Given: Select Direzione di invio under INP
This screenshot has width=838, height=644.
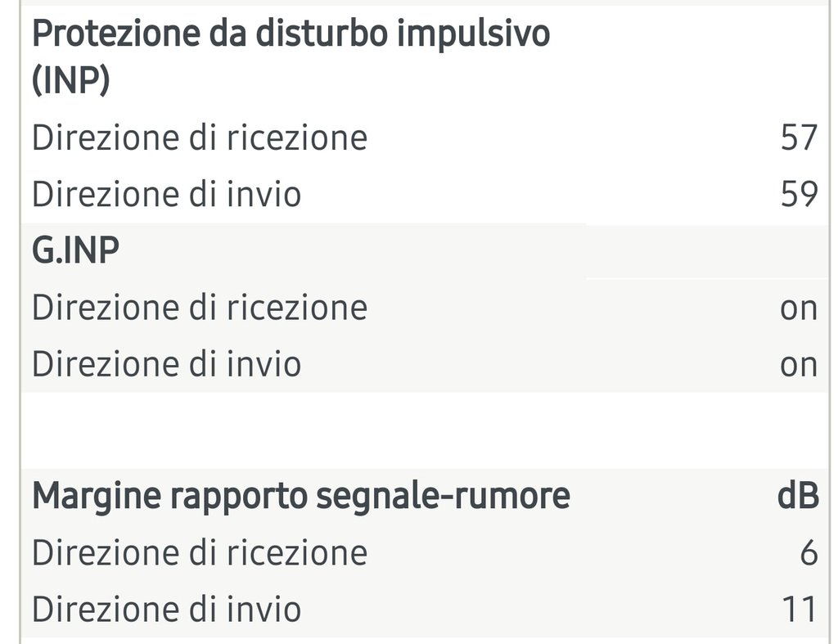Looking at the screenshot, I should [167, 194].
